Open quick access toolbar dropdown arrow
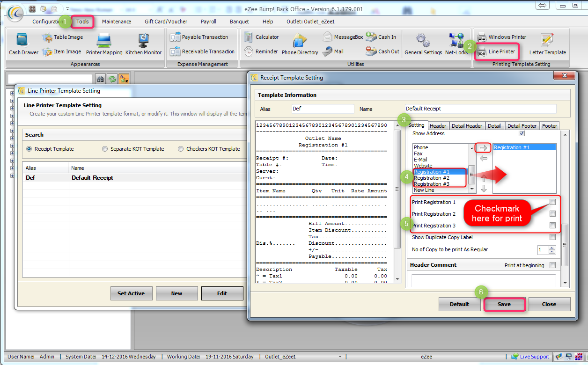Screen dimensions: 588x365 point(67,9)
